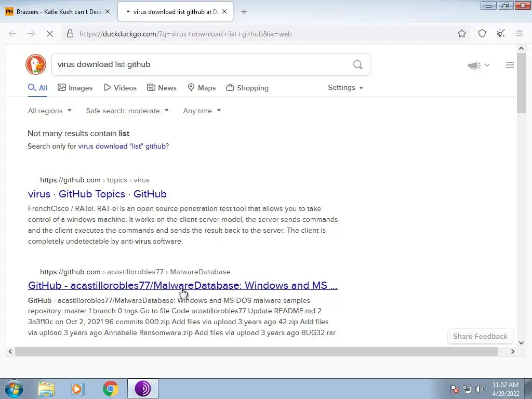532x399 pixels.
Task: Open the browser application menu
Action: point(519,34)
